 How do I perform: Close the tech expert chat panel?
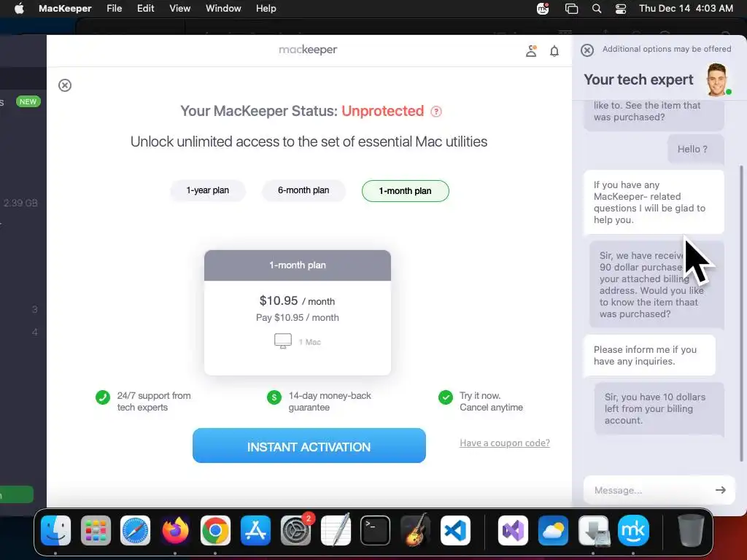click(x=587, y=50)
